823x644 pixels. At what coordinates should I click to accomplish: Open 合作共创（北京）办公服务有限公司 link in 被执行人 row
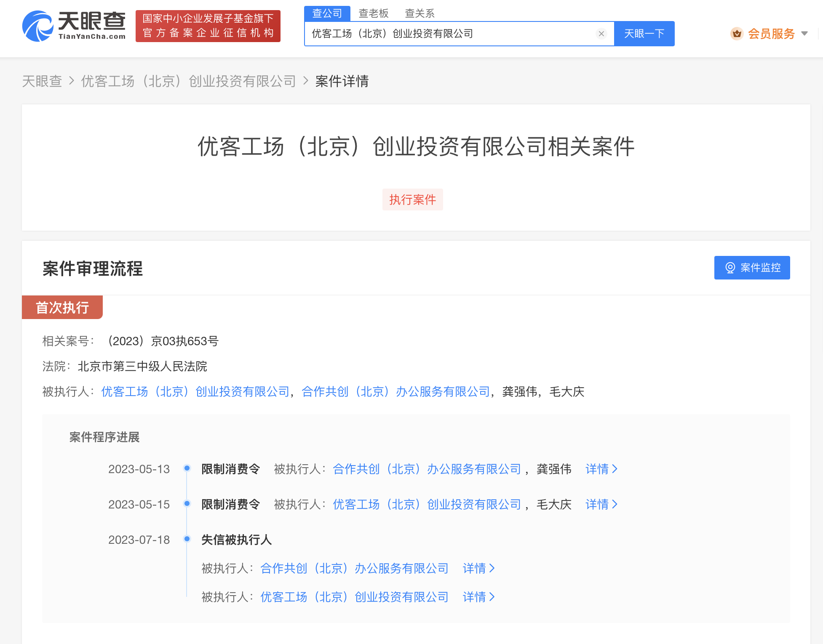point(395,391)
